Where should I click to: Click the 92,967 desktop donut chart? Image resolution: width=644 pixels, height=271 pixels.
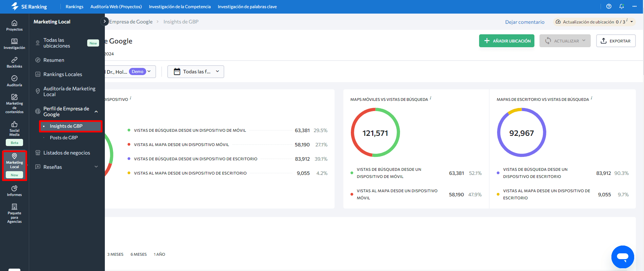point(522,132)
